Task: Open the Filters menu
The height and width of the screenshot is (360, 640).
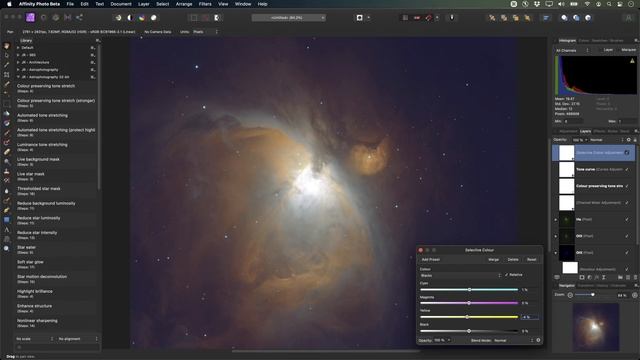Action: point(205,4)
